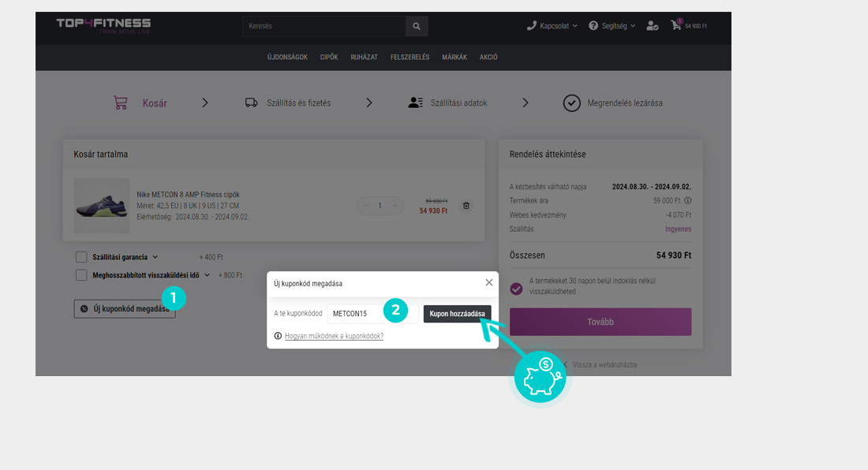Click the purple Tovább button
The width and height of the screenshot is (868, 470).
click(x=600, y=322)
